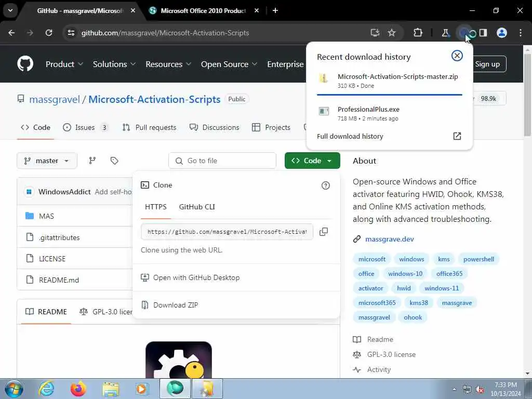
Task: Bookmark this page with the star icon
Action: 392,33
